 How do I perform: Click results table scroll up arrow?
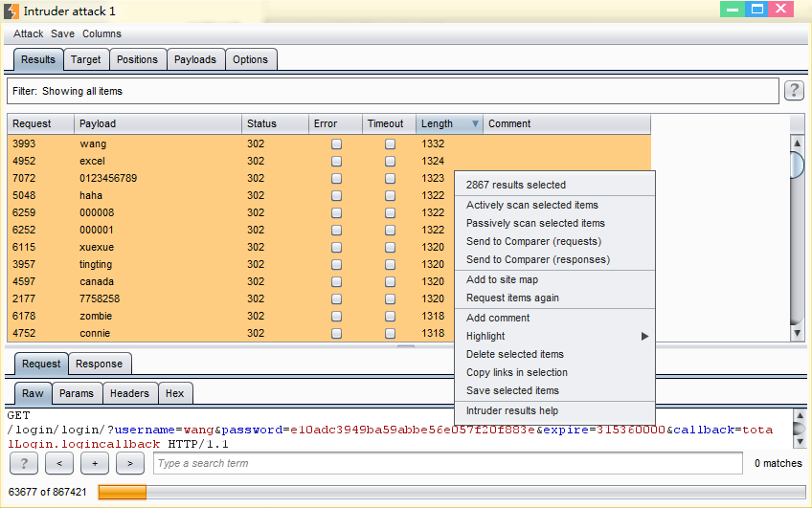click(x=797, y=143)
